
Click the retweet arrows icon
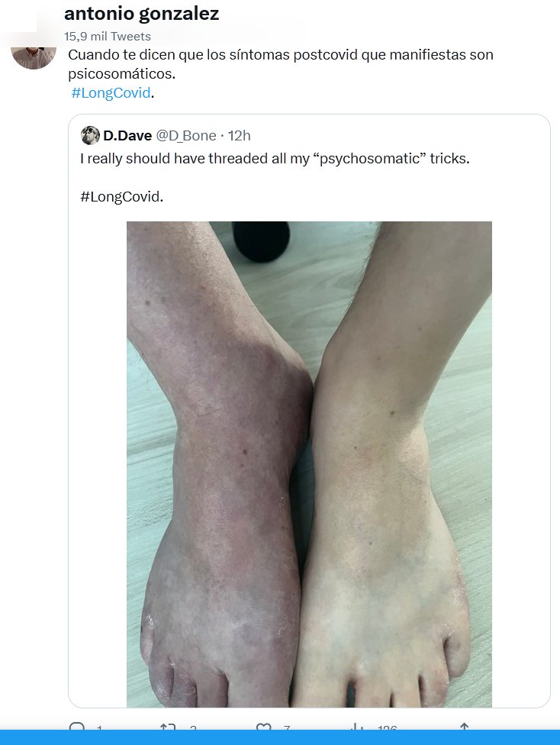coord(168,727)
